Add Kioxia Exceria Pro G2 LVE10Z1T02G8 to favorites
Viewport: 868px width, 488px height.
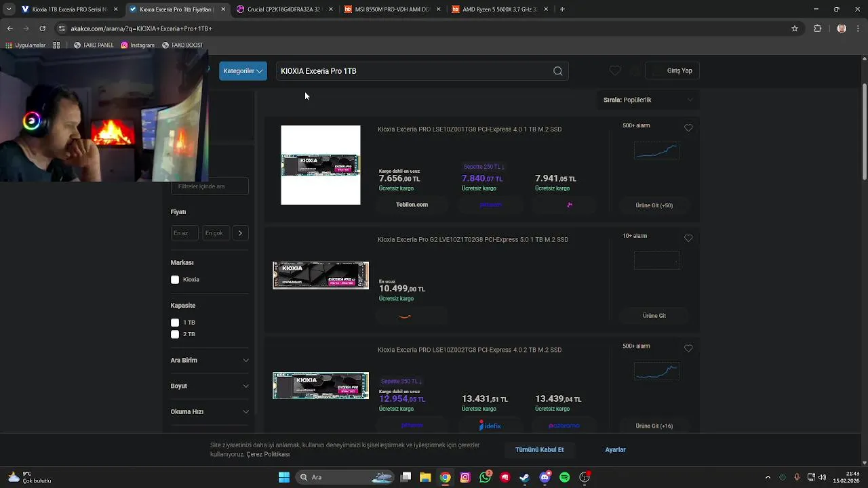[688, 238]
